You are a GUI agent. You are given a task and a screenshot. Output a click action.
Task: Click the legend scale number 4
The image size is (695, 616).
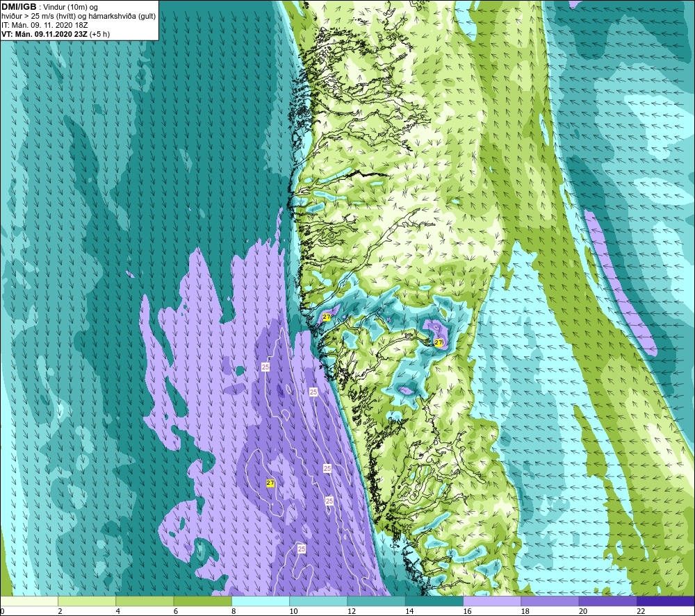[118, 612]
